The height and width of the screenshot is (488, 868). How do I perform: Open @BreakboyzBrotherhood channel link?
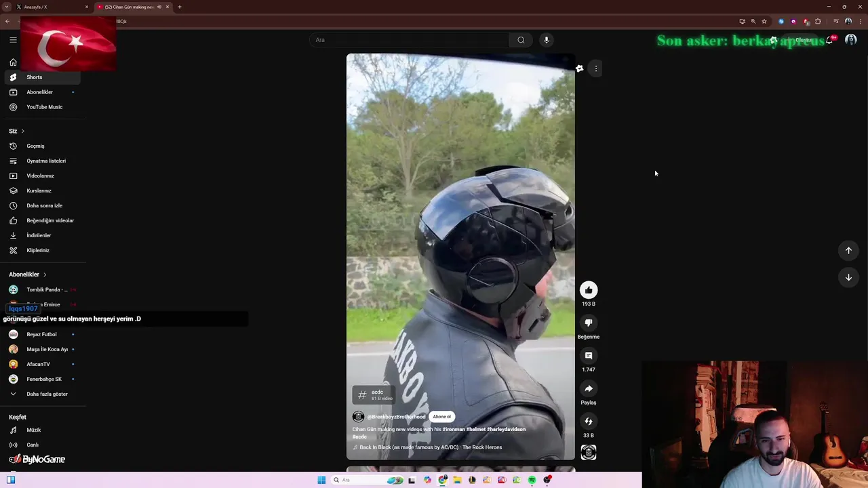tap(396, 417)
